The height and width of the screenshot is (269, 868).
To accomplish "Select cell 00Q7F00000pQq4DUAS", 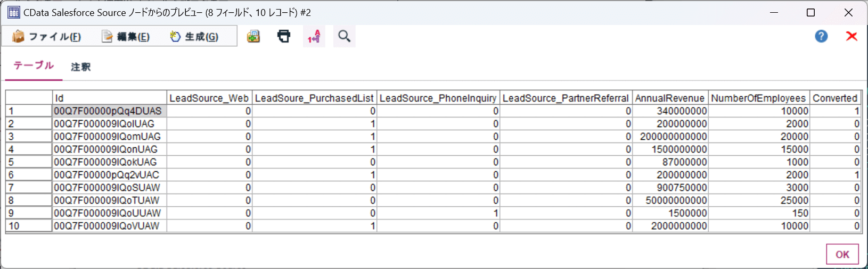I will pyautogui.click(x=110, y=111).
